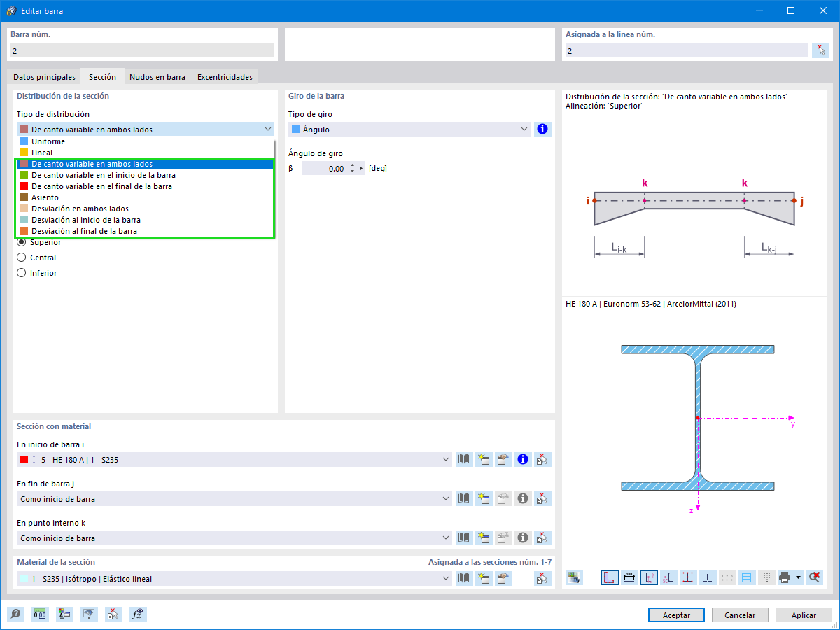Open section library for 'En punto interno k'
The image size is (840, 630).
(463, 538)
